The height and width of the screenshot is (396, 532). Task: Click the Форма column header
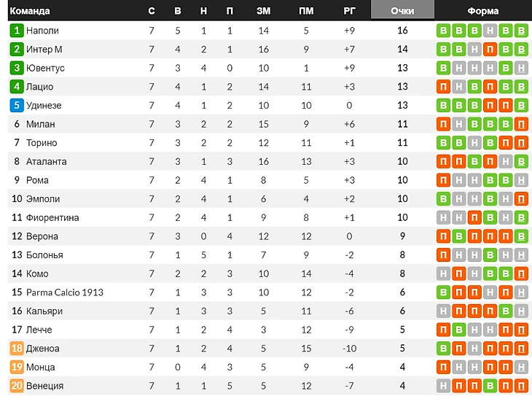[x=483, y=10]
